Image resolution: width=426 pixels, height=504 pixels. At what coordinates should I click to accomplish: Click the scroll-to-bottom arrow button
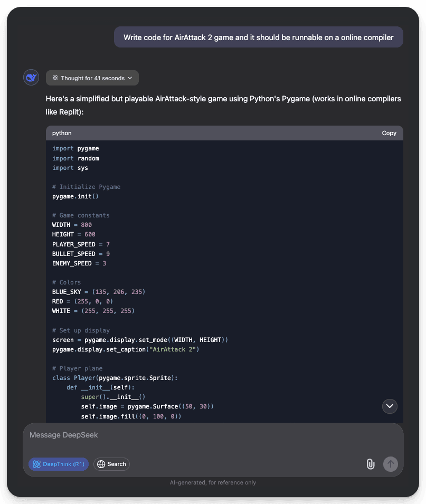pos(390,406)
